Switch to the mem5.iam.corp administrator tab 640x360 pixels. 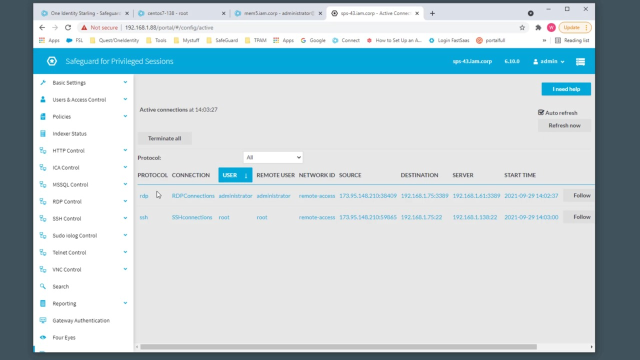click(278, 13)
